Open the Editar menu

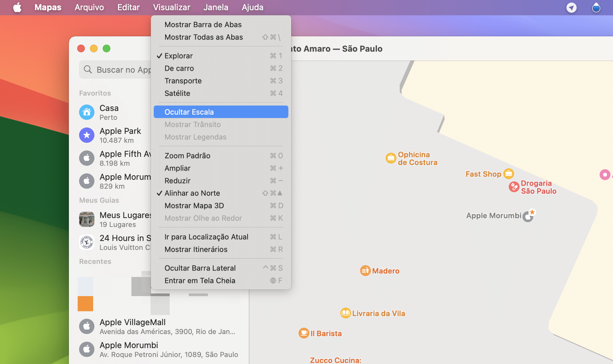(x=129, y=7)
